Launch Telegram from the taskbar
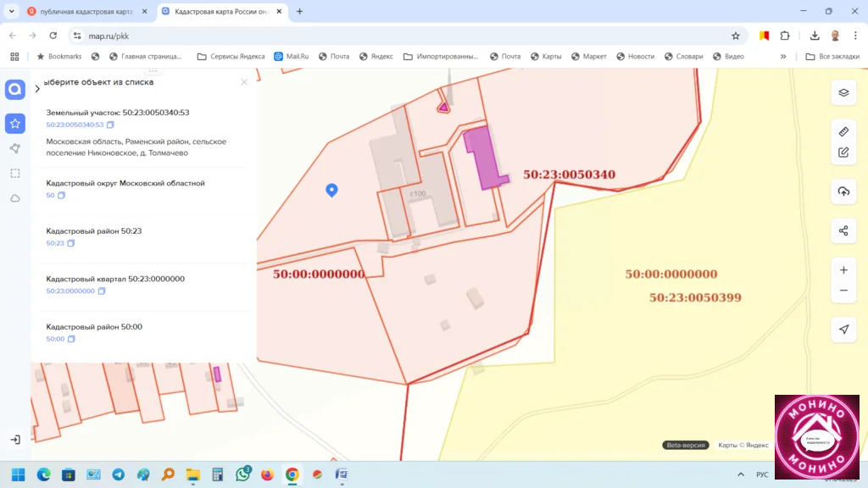868x488 pixels. (119, 474)
